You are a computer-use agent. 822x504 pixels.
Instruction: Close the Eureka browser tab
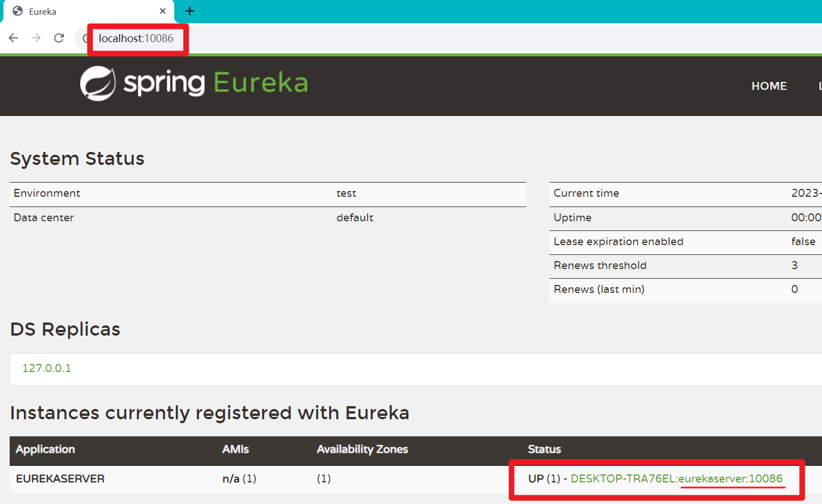(163, 11)
